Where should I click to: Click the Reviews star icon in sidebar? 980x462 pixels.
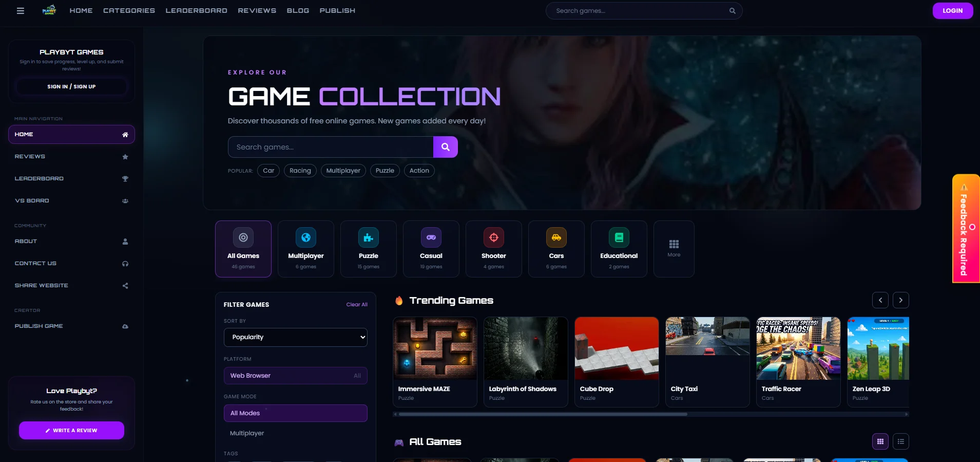pyautogui.click(x=125, y=157)
